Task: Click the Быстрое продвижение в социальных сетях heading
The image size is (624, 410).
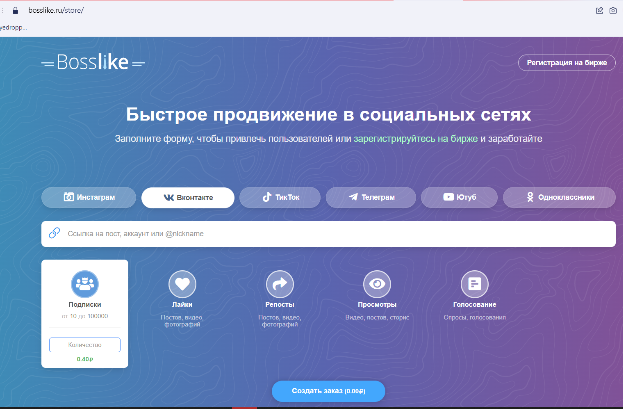Action: pos(328,115)
